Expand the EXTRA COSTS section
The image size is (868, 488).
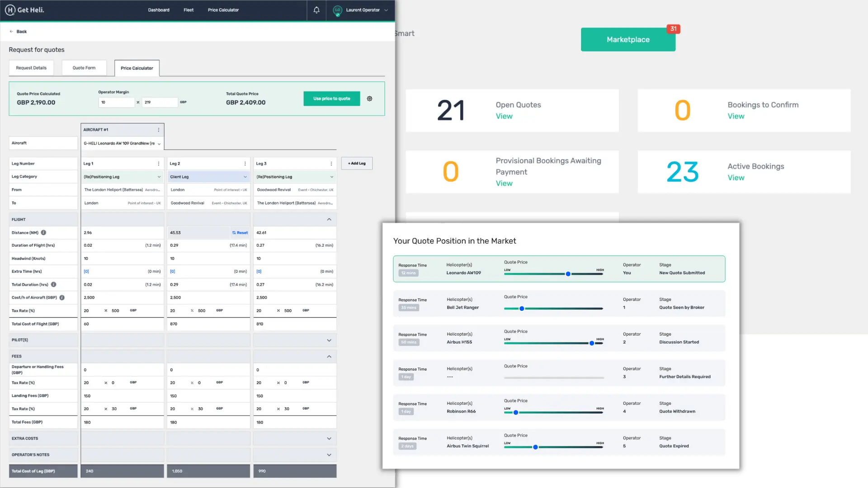click(x=329, y=439)
